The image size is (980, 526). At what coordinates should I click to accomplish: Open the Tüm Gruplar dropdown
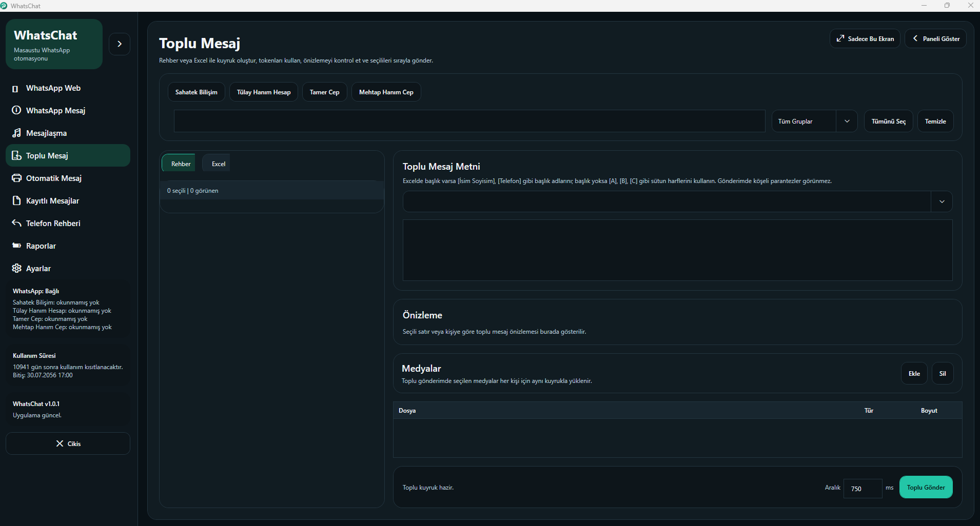pyautogui.click(x=814, y=122)
